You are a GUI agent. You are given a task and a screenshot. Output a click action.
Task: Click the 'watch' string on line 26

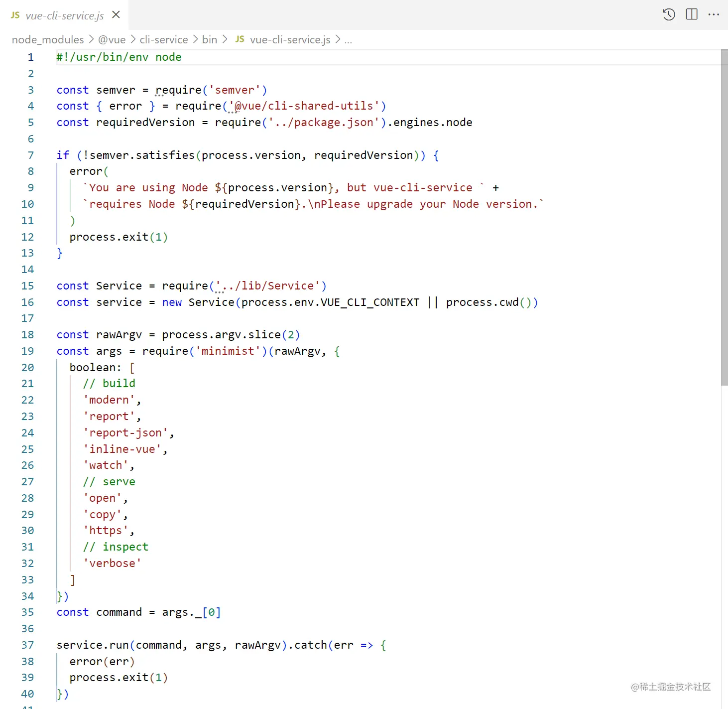[x=106, y=465]
